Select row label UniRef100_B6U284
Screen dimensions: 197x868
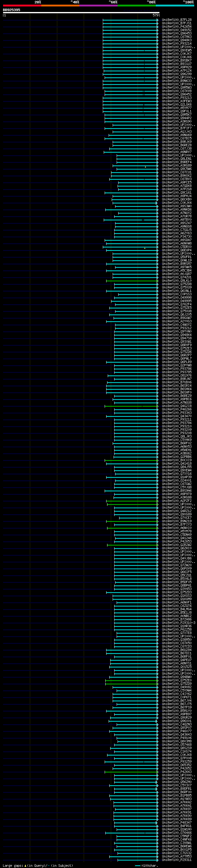[176, 650]
